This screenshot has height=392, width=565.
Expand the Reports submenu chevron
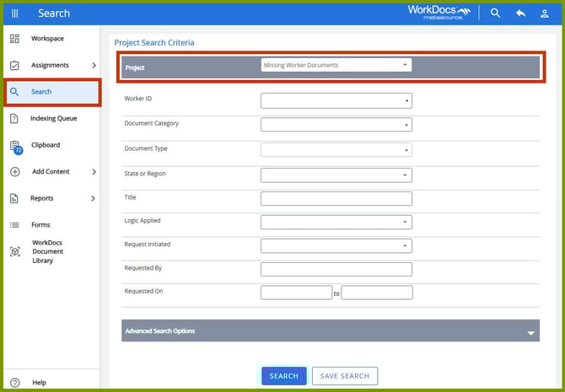93,198
